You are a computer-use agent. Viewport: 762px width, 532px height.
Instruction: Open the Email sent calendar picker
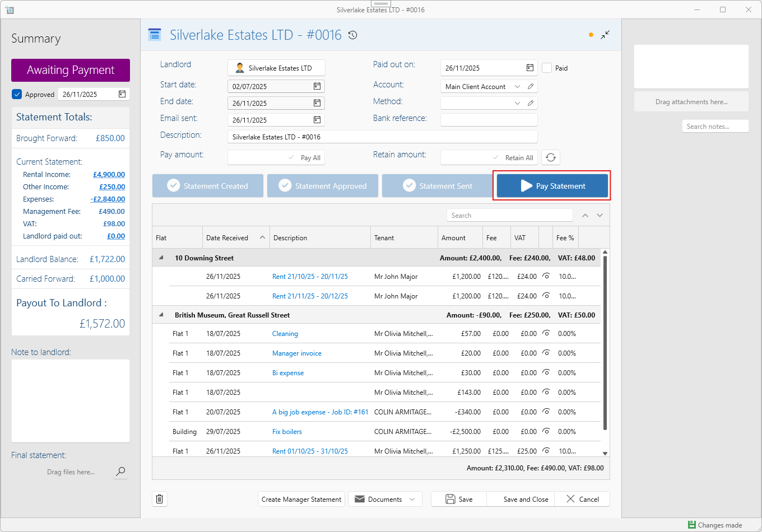pyautogui.click(x=317, y=120)
